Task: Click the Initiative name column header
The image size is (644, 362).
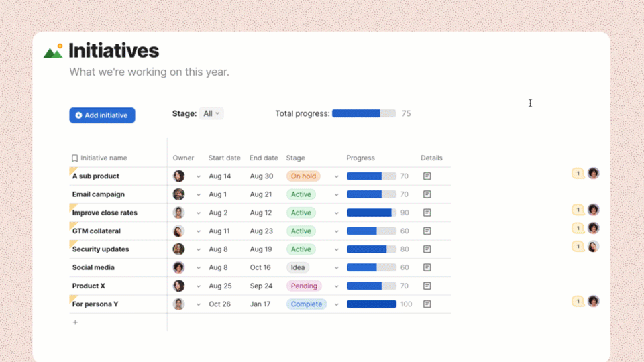Action: tap(103, 158)
